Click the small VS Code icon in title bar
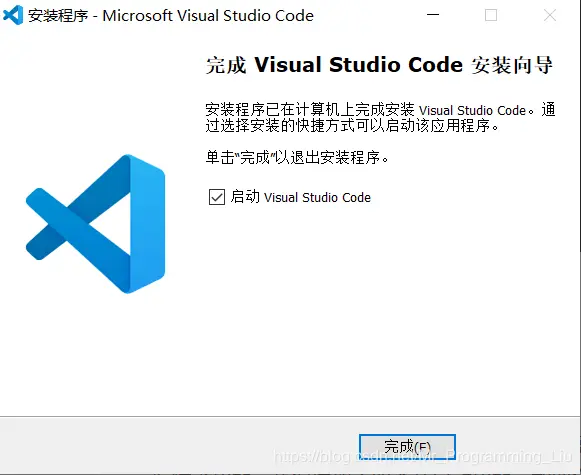 point(13,16)
